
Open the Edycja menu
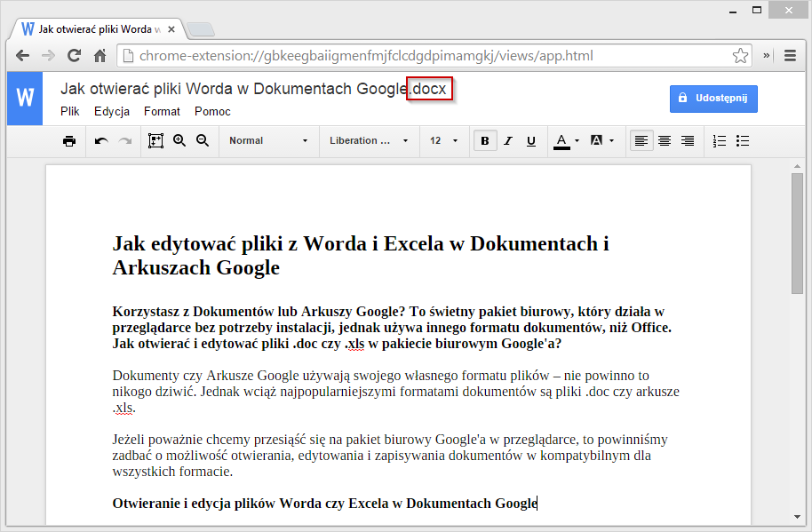112,111
